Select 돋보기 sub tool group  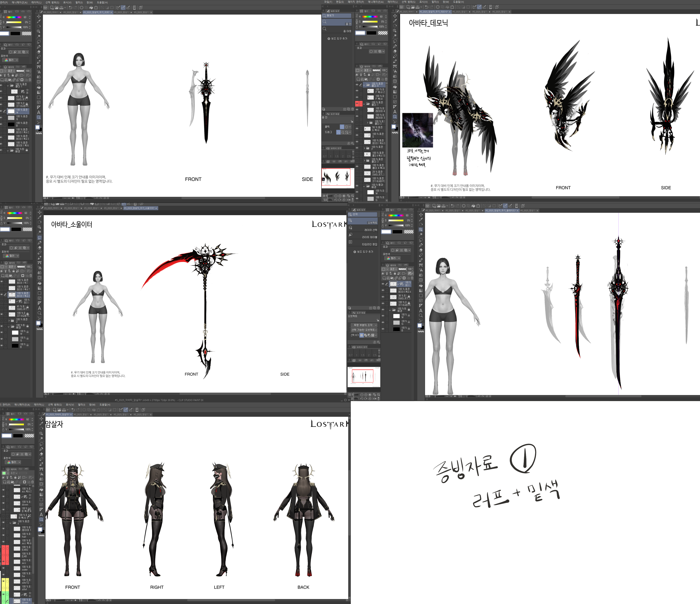click(x=336, y=16)
